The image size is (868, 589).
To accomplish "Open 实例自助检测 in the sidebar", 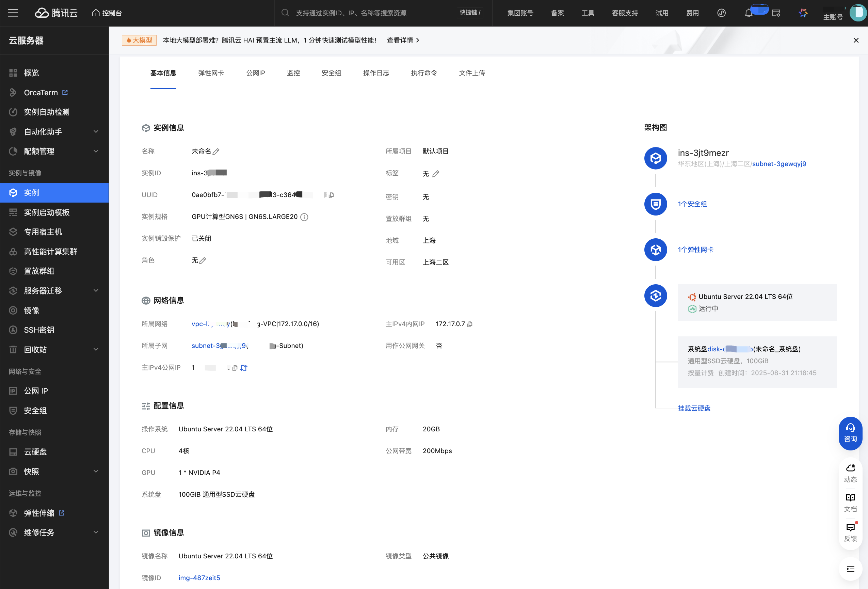I will click(x=54, y=112).
